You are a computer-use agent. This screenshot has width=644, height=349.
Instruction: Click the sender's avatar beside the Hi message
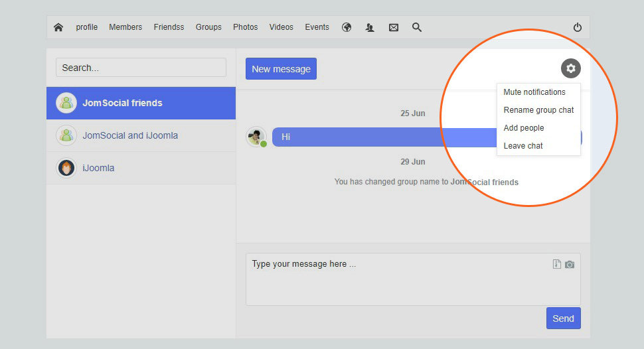[x=256, y=137]
